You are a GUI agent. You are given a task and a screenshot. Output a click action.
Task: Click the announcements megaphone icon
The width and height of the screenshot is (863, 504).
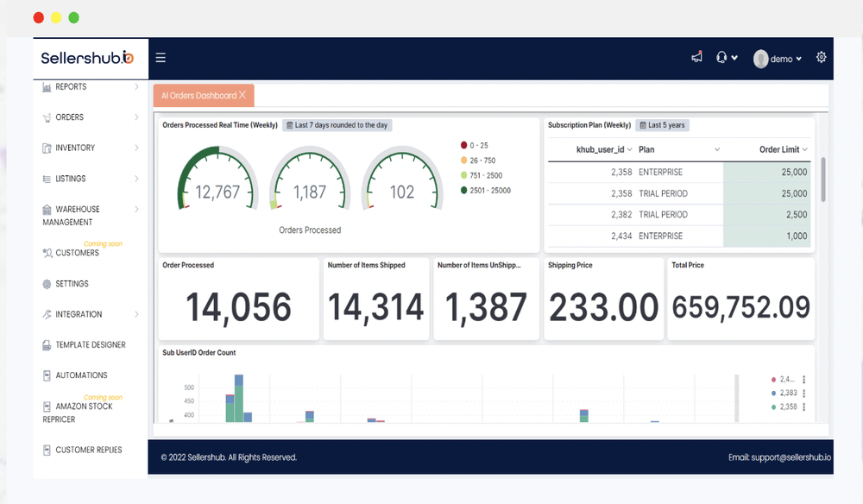696,57
